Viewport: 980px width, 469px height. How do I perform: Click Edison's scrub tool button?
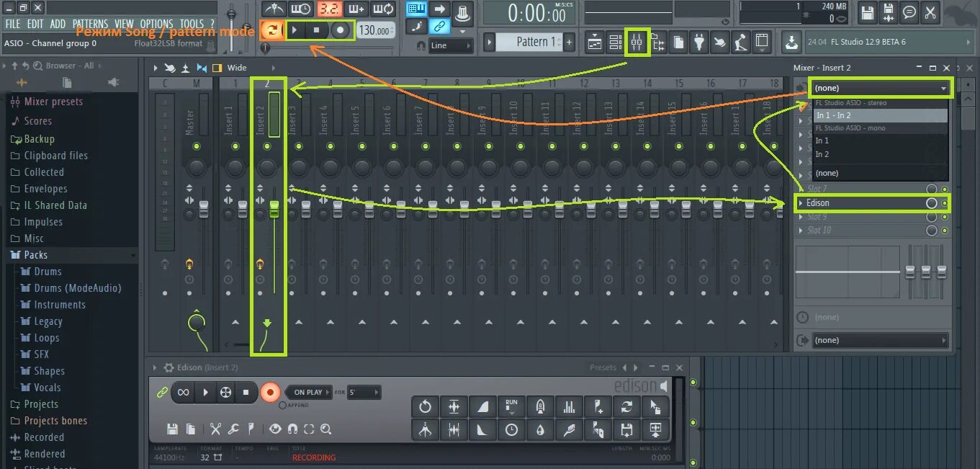(225, 392)
